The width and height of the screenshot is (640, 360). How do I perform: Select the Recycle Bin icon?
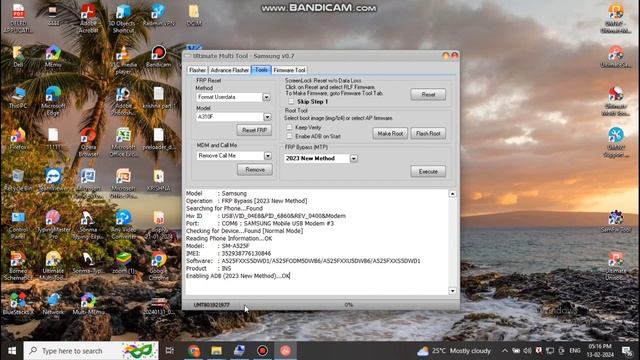pos(18,180)
